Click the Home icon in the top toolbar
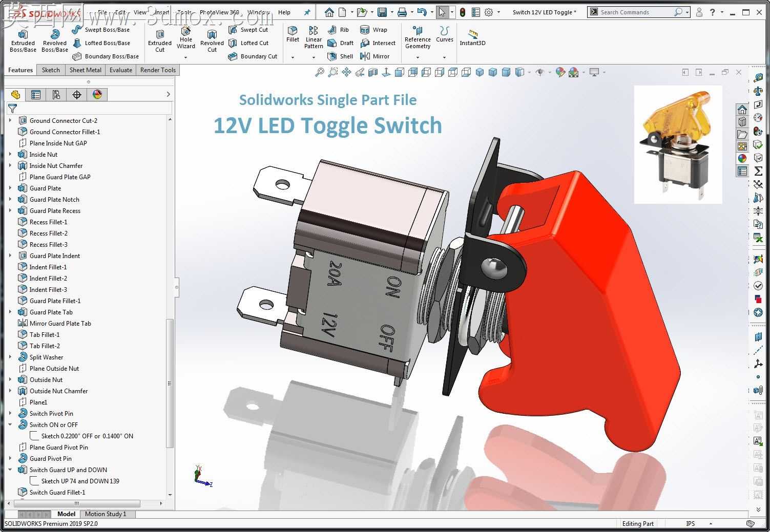 tap(329, 12)
